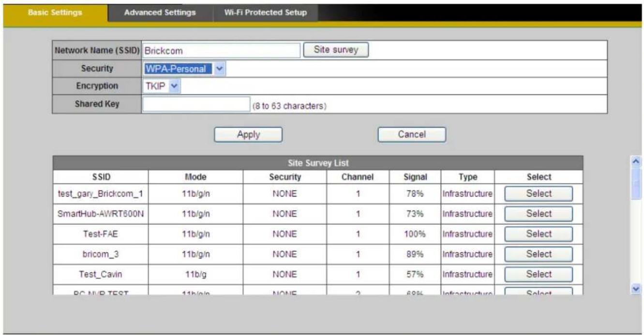Click the Channel column header

click(x=358, y=177)
